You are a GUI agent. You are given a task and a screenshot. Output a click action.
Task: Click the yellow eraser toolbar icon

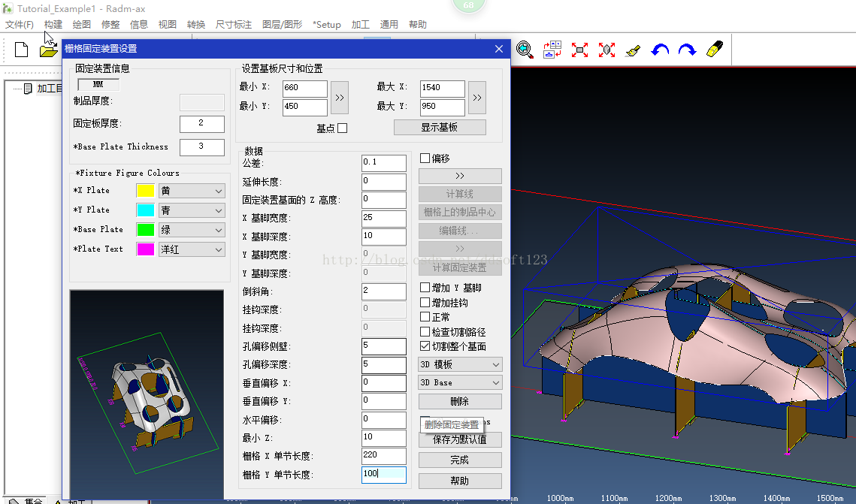(715, 50)
